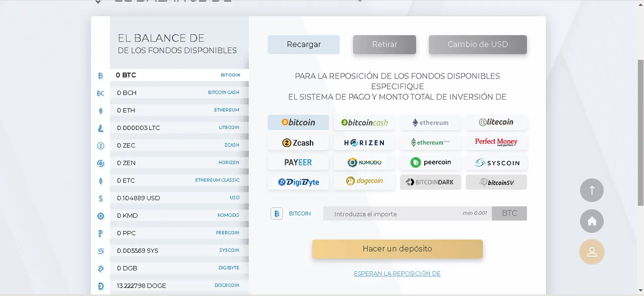Click the Ethereum Classic icon beside 0 ETC
This screenshot has width=644, height=296.
pyautogui.click(x=101, y=181)
